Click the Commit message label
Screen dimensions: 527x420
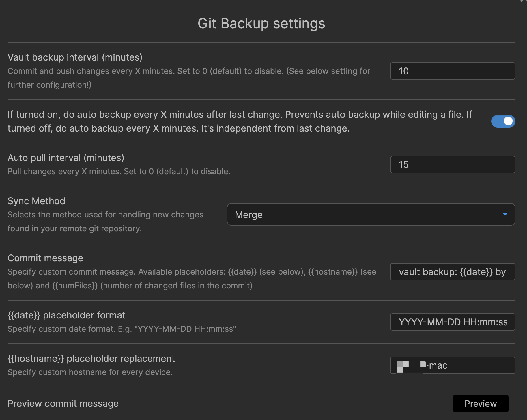coord(45,258)
